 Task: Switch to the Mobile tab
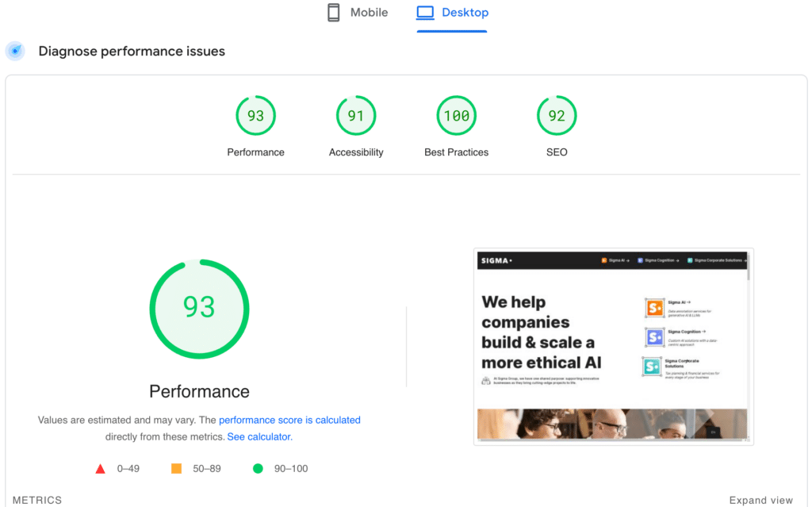(x=358, y=13)
